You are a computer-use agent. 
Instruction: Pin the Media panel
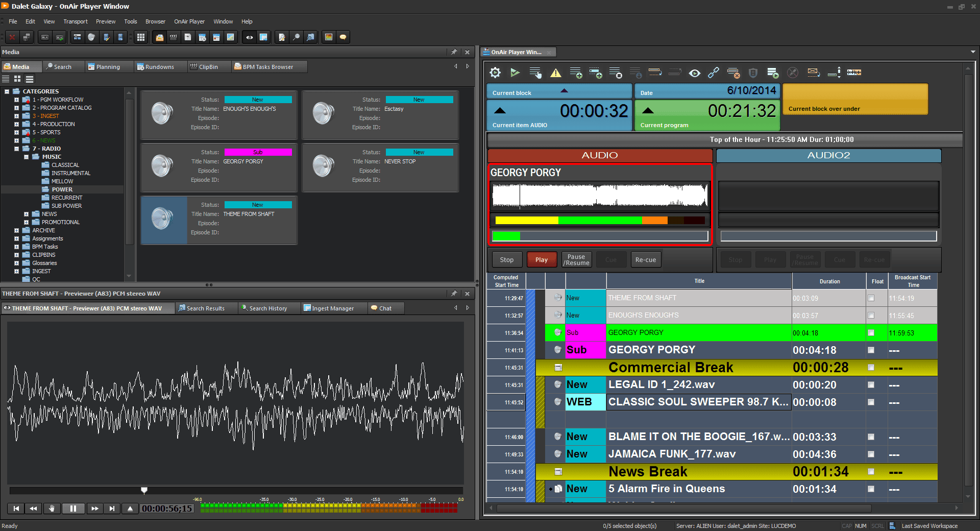(454, 52)
